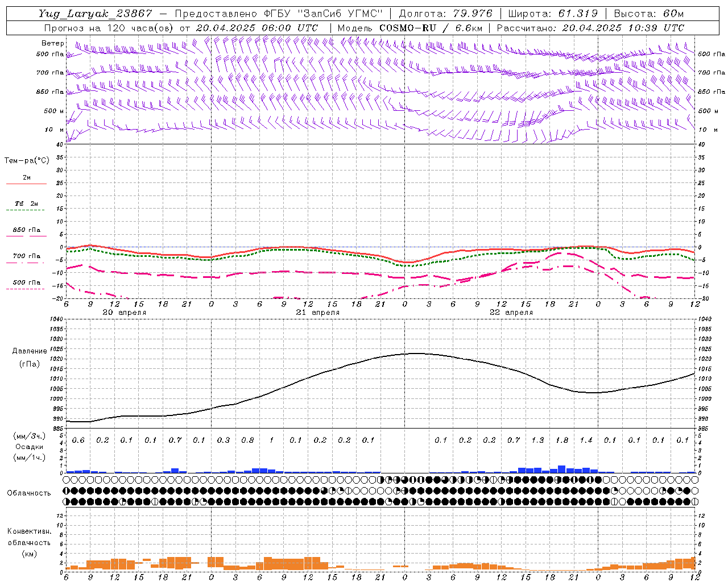Click the 'Тем-ра(°C)' temperature panel label
This screenshot has width=728, height=582.
point(27,161)
